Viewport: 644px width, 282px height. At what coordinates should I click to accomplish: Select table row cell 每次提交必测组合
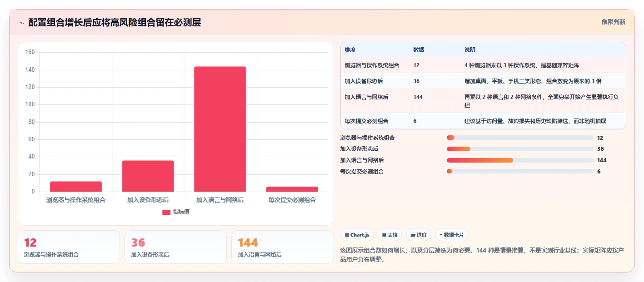coord(366,121)
